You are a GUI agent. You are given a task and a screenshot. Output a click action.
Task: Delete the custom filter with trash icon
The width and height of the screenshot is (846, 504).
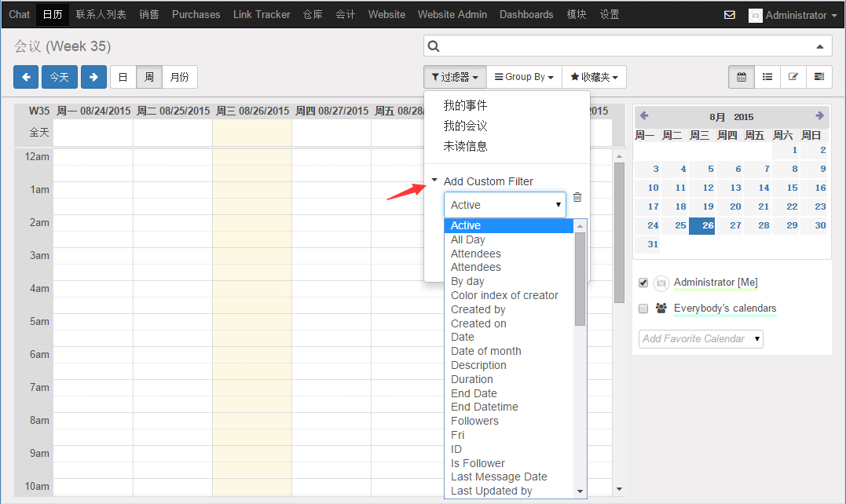pos(577,197)
